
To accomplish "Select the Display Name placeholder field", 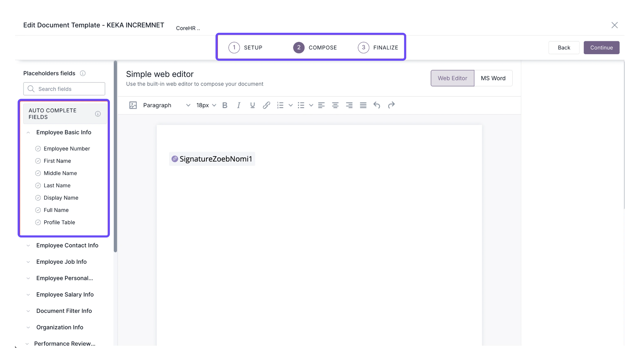I will 61,198.
